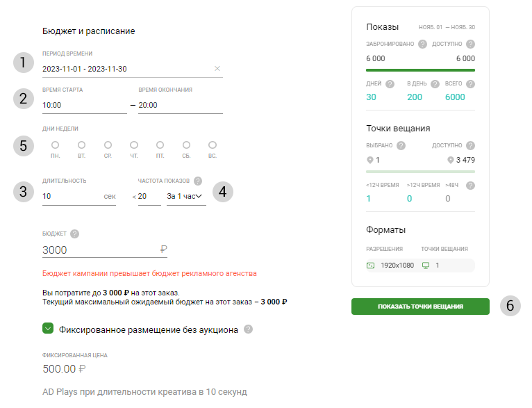Select Monday (ПН.) weekday option
This screenshot has height=408, width=532.
[55, 145]
